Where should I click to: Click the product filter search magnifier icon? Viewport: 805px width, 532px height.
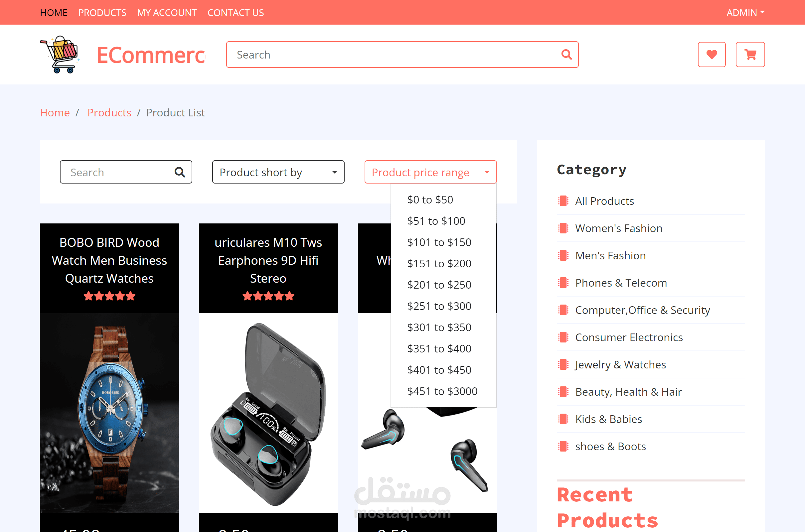click(x=180, y=172)
